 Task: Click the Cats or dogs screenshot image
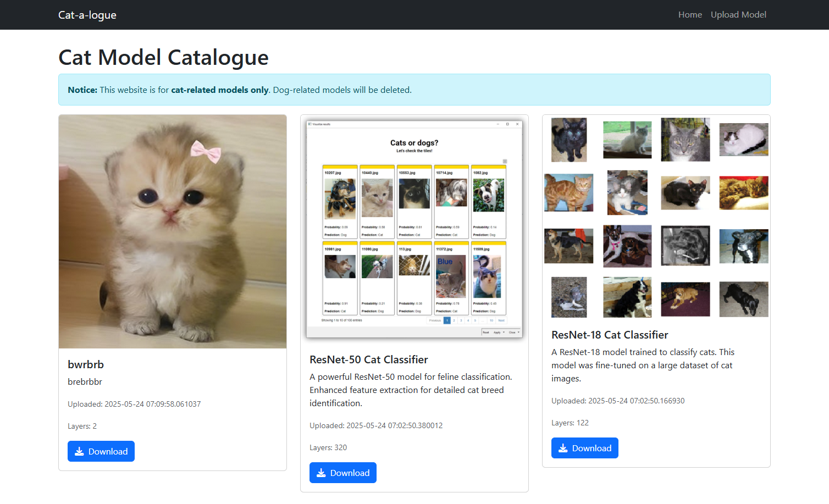pyautogui.click(x=414, y=228)
